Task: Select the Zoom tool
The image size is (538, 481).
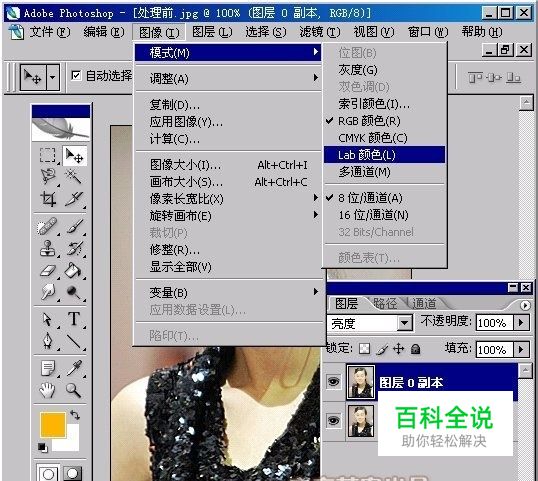Action: click(73, 390)
